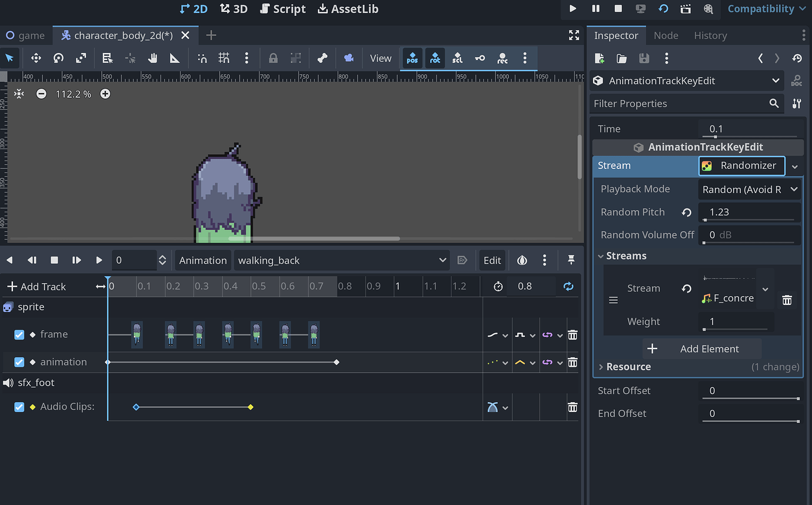The height and width of the screenshot is (505, 812).
Task: Revert Random Pitch to default
Action: click(687, 212)
